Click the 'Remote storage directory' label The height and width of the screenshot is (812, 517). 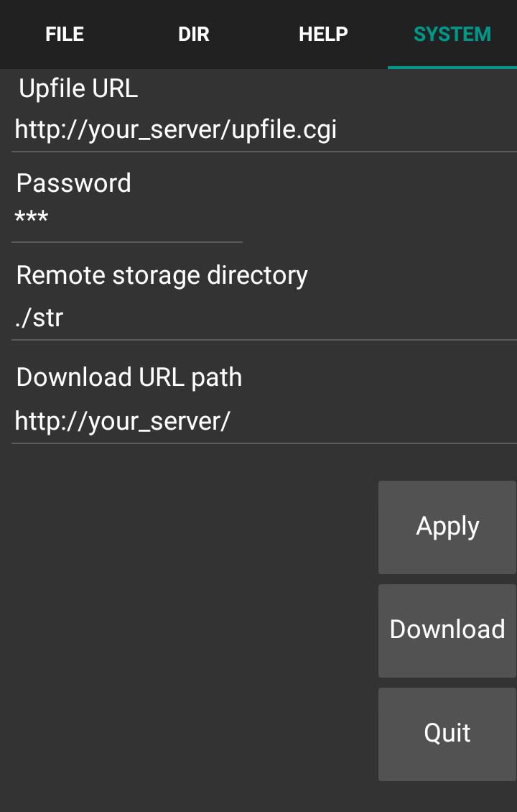point(162,276)
